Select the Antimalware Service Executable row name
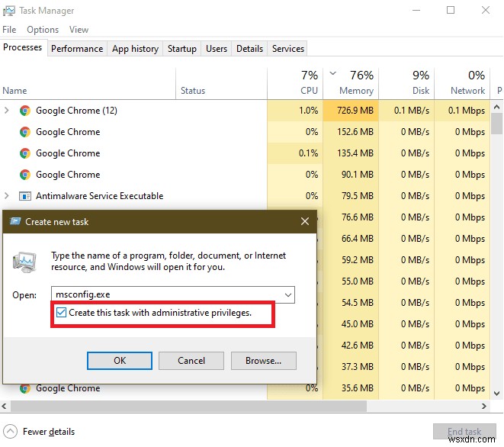The image size is (504, 447). point(100,196)
